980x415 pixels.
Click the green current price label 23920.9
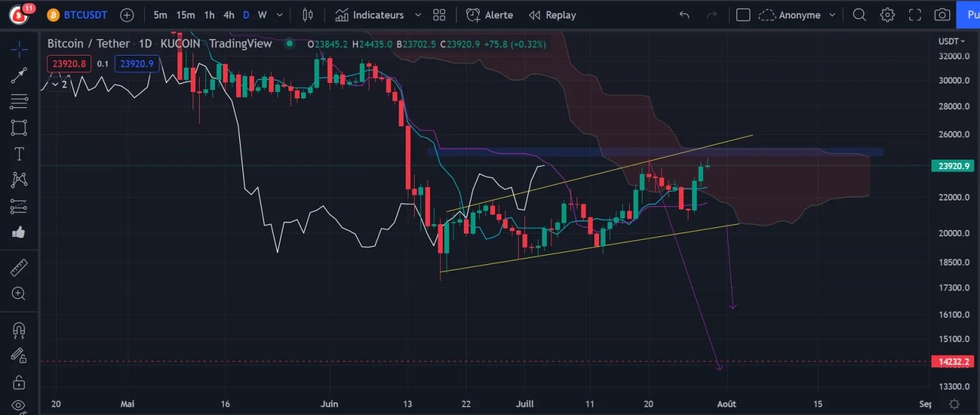tap(953, 165)
